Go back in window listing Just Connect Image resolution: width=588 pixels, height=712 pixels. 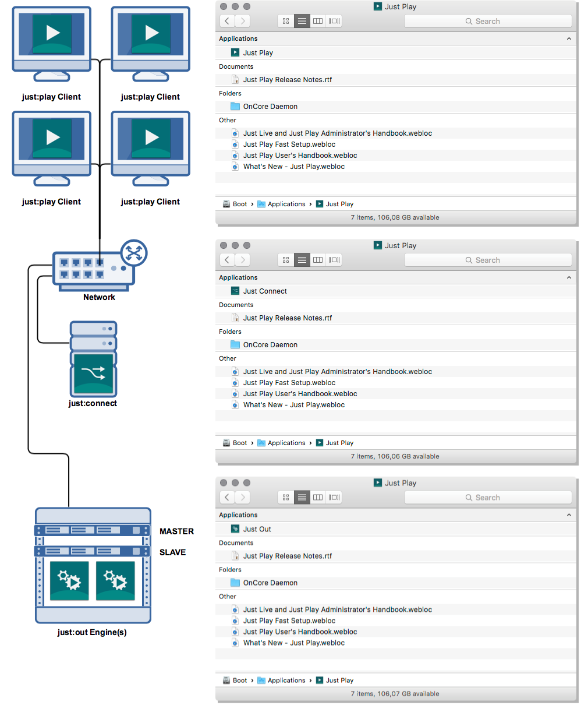pyautogui.click(x=227, y=260)
